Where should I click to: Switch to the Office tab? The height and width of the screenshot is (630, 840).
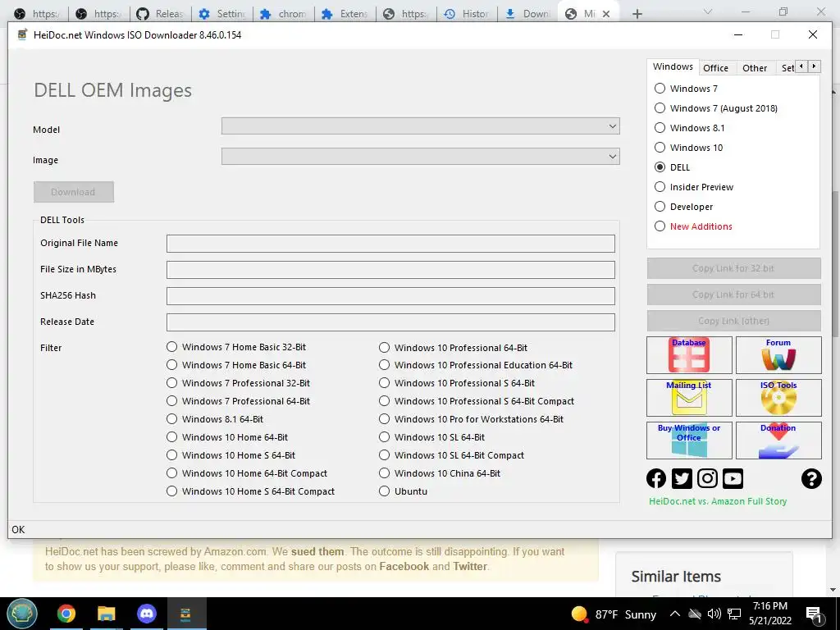[x=715, y=68]
